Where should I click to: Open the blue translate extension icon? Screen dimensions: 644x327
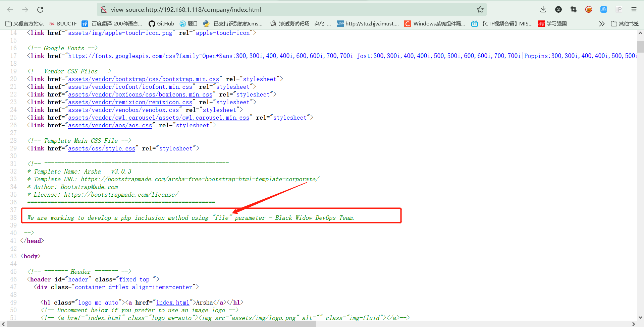pyautogui.click(x=604, y=10)
